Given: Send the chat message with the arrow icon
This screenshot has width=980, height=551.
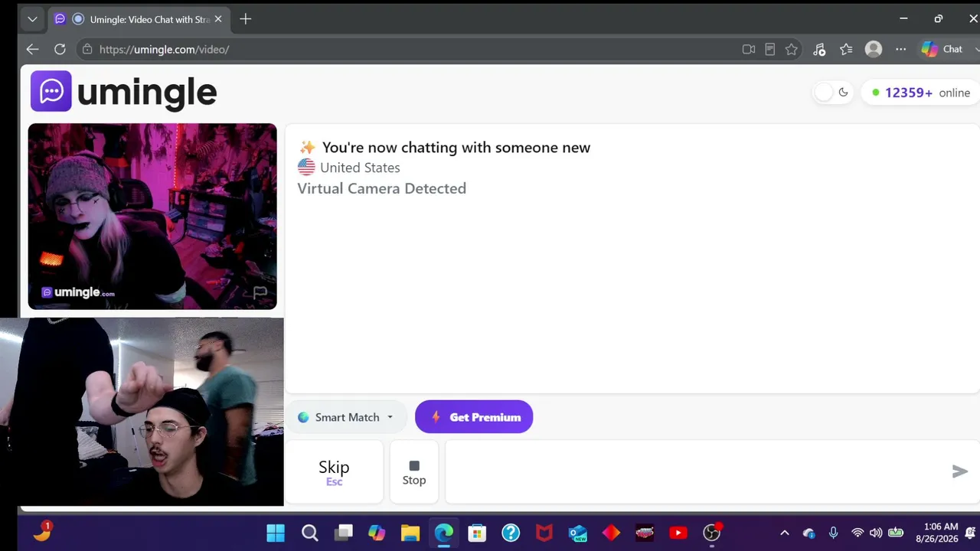Looking at the screenshot, I should click(x=959, y=471).
